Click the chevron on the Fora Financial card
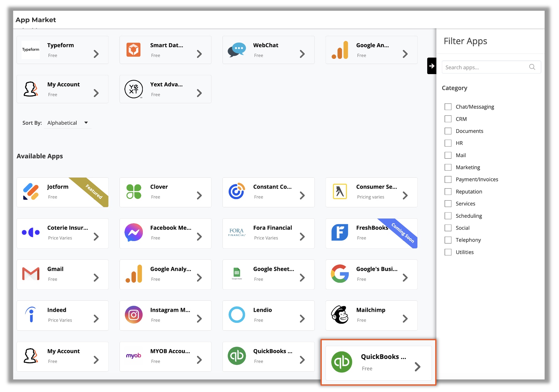This screenshot has height=392, width=559. [302, 237]
